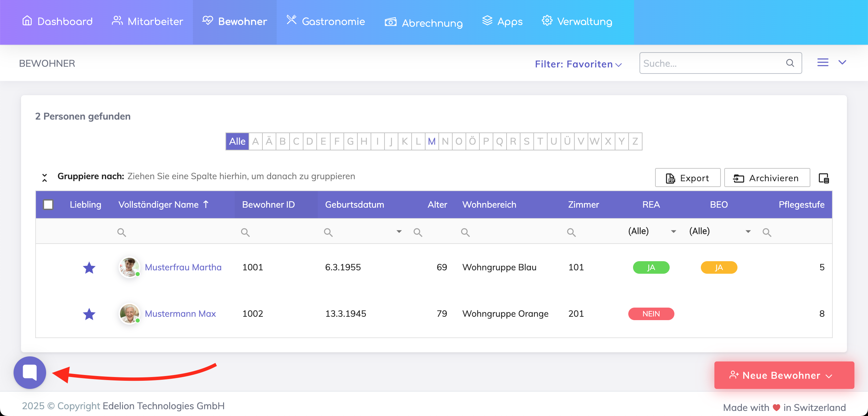The height and width of the screenshot is (416, 868).
Task: Toggle favorite star for Mustermann Max
Action: click(89, 314)
